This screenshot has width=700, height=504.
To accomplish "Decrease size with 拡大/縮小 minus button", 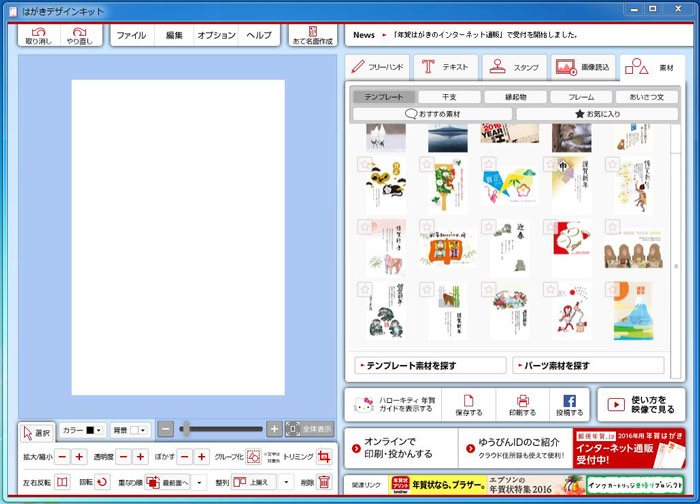I will pos(62,457).
